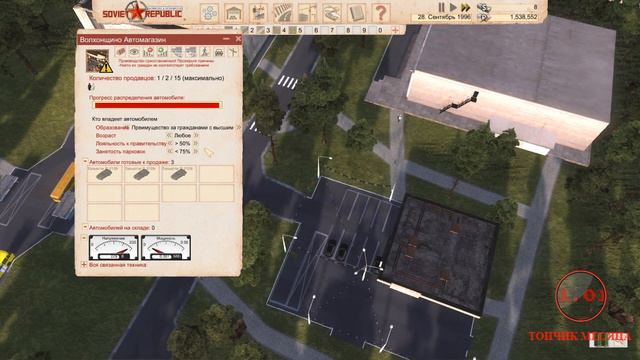Open the crane construction tools menu
This screenshot has width=640, height=360.
tap(307, 13)
